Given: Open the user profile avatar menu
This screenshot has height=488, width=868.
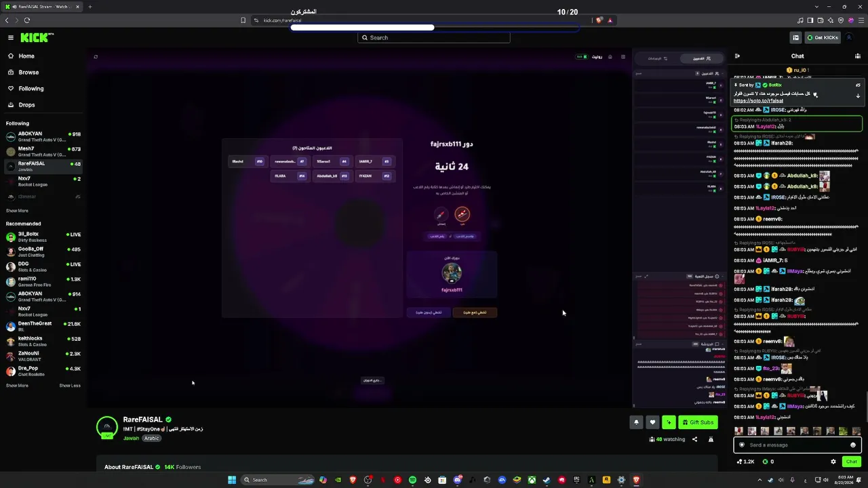Looking at the screenshot, I should [849, 38].
